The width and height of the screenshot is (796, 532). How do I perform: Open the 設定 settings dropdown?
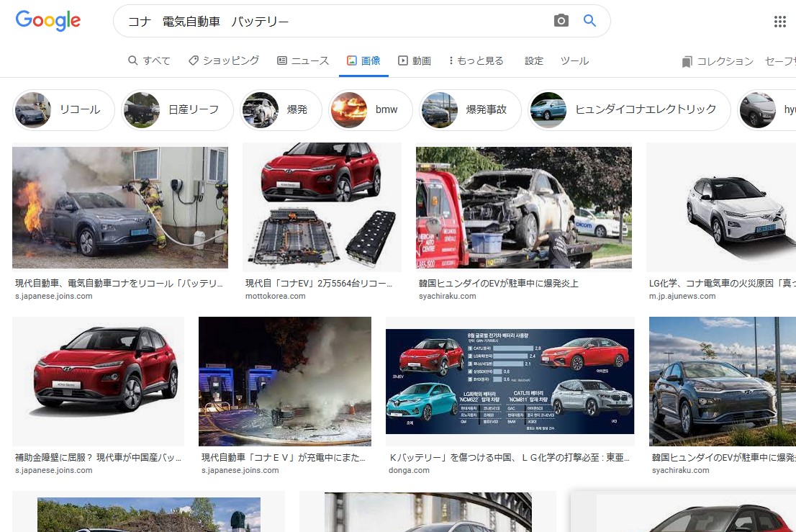[534, 61]
